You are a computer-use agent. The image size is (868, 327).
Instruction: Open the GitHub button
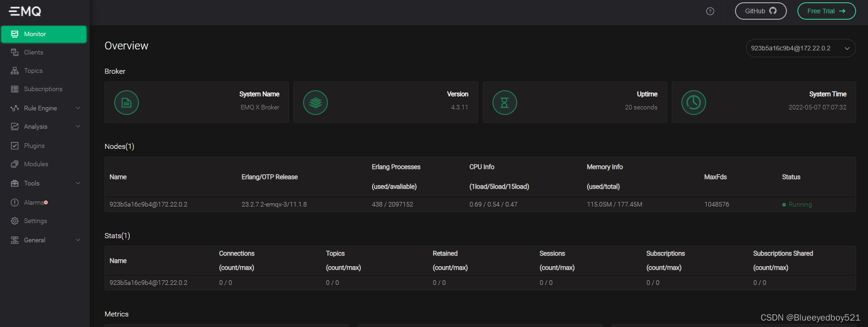click(761, 11)
